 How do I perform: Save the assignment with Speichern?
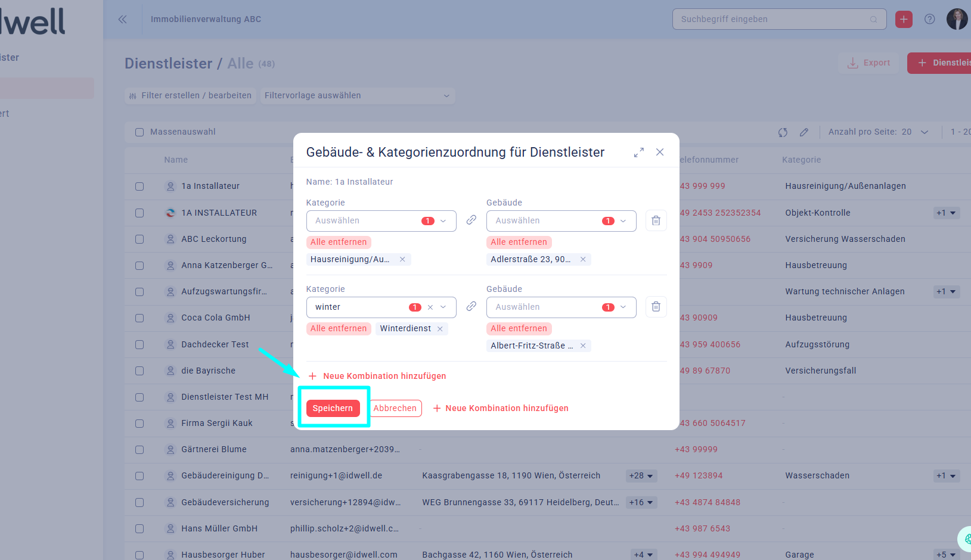[333, 408]
